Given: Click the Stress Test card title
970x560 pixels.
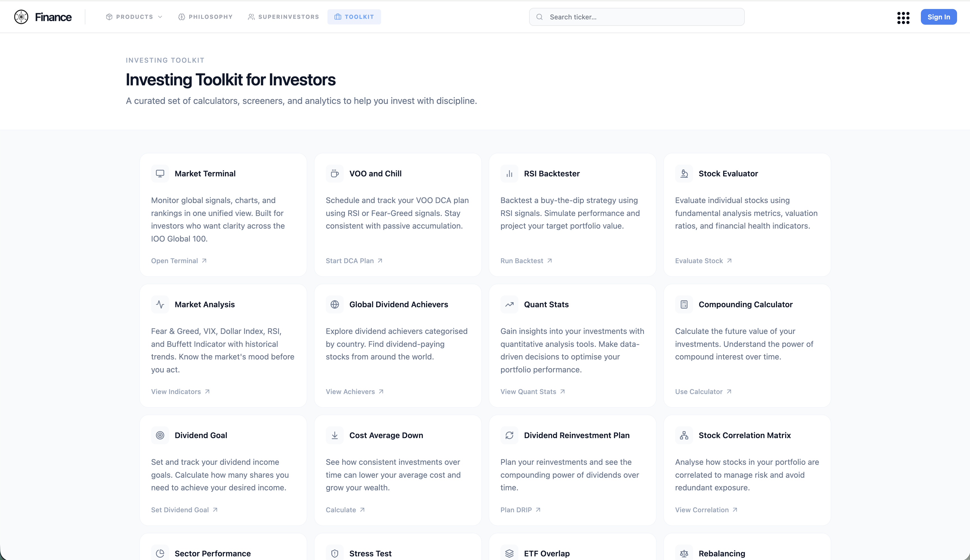Looking at the screenshot, I should tap(370, 554).
